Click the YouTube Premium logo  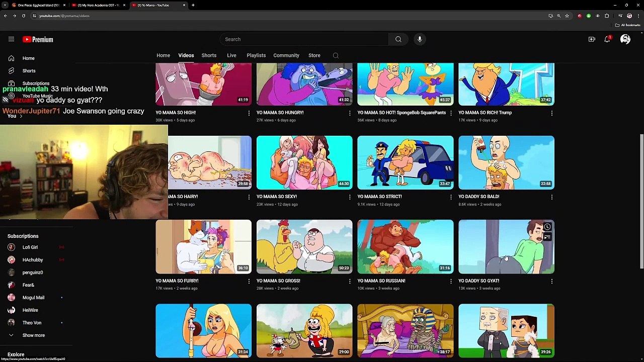coord(38,39)
